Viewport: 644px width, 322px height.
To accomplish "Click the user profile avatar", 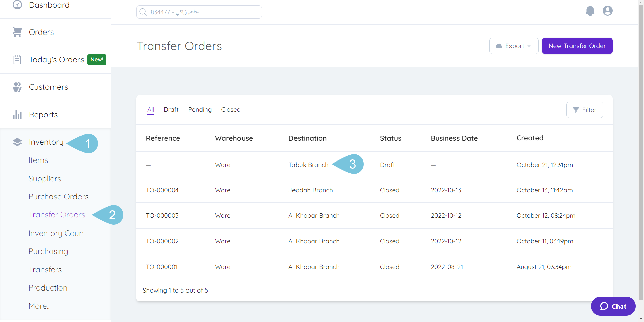I will 607,11.
